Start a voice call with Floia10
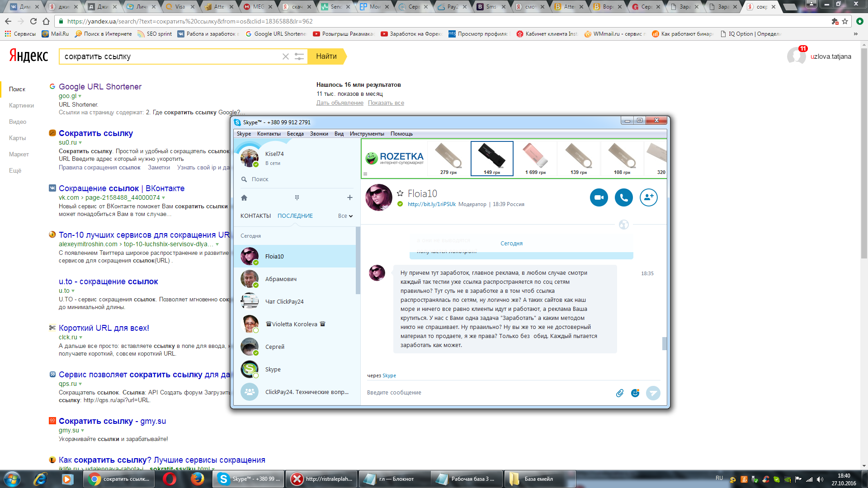The width and height of the screenshot is (868, 488). [623, 197]
